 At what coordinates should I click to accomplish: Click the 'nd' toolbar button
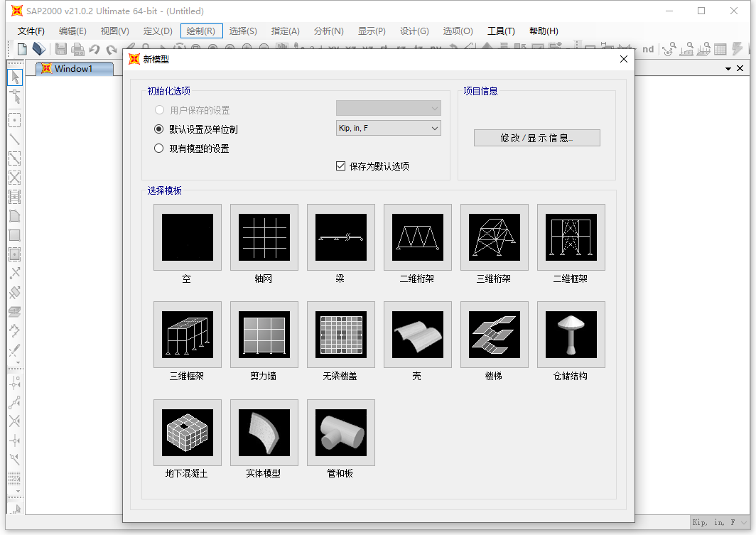[648, 49]
